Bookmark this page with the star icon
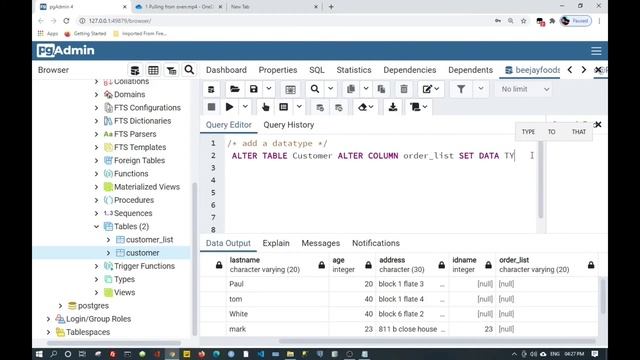The width and height of the screenshot is (640, 360). click(523, 21)
